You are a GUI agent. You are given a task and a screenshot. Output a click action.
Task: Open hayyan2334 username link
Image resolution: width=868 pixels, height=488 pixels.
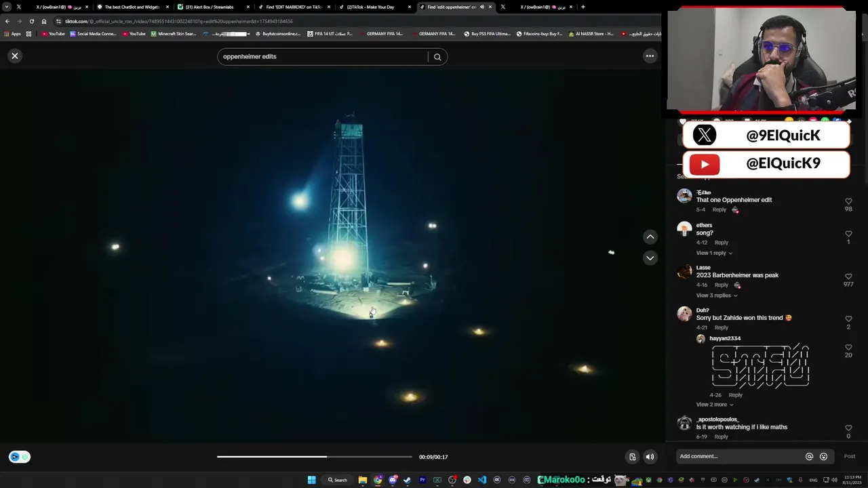pos(725,338)
